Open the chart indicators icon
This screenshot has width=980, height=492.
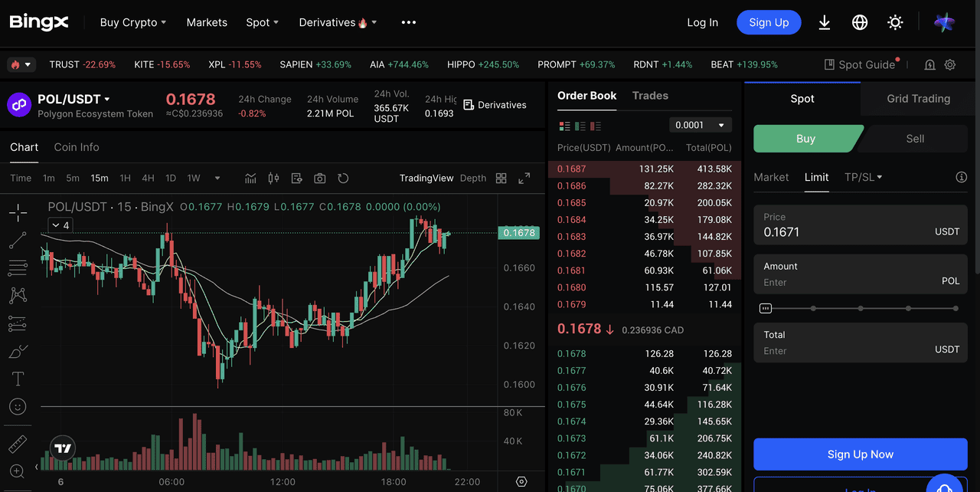tap(250, 179)
